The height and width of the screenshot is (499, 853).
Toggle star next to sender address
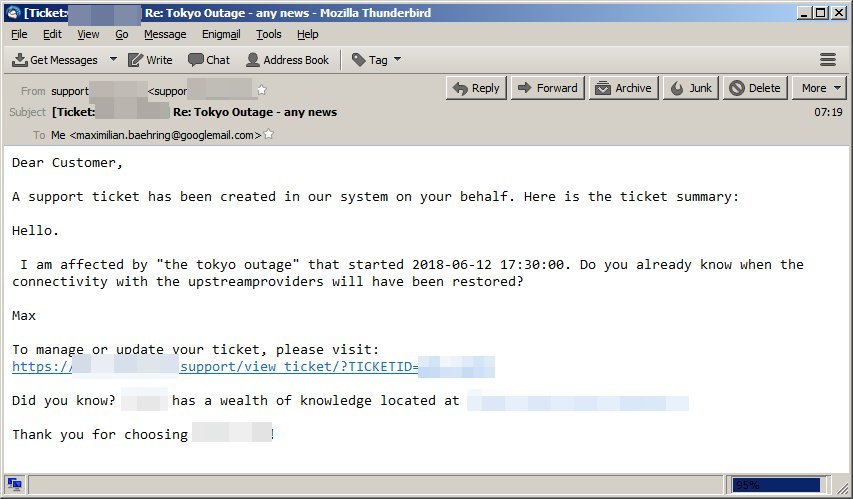[262, 90]
